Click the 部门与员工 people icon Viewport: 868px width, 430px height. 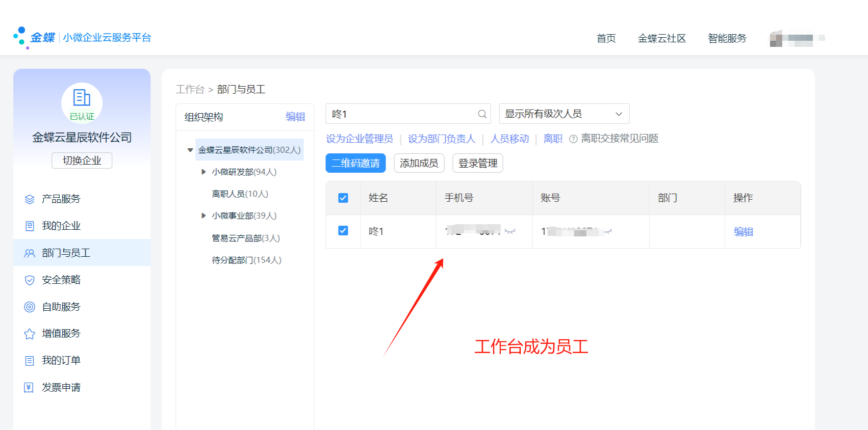30,253
